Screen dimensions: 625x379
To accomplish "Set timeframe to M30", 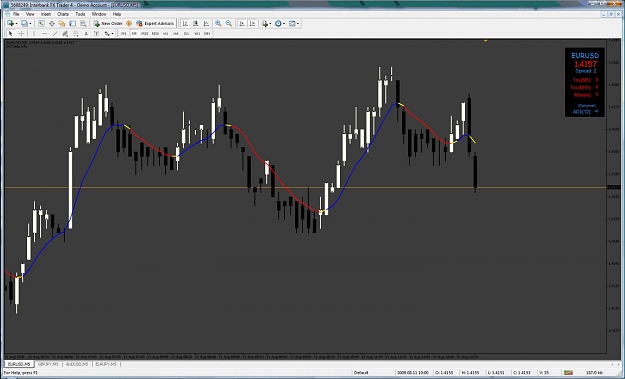I will point(155,33).
